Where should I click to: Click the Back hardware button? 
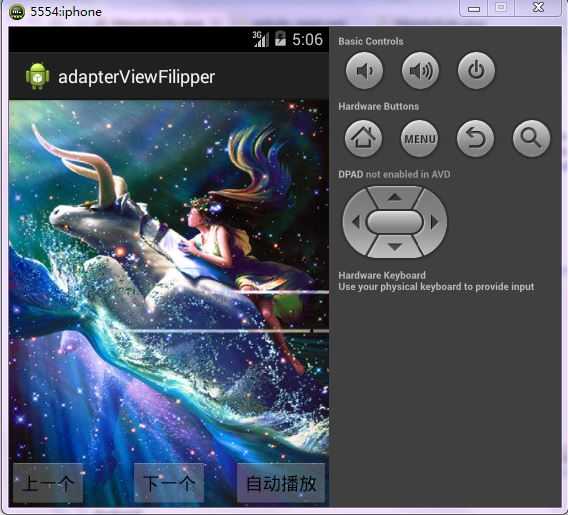coord(475,139)
